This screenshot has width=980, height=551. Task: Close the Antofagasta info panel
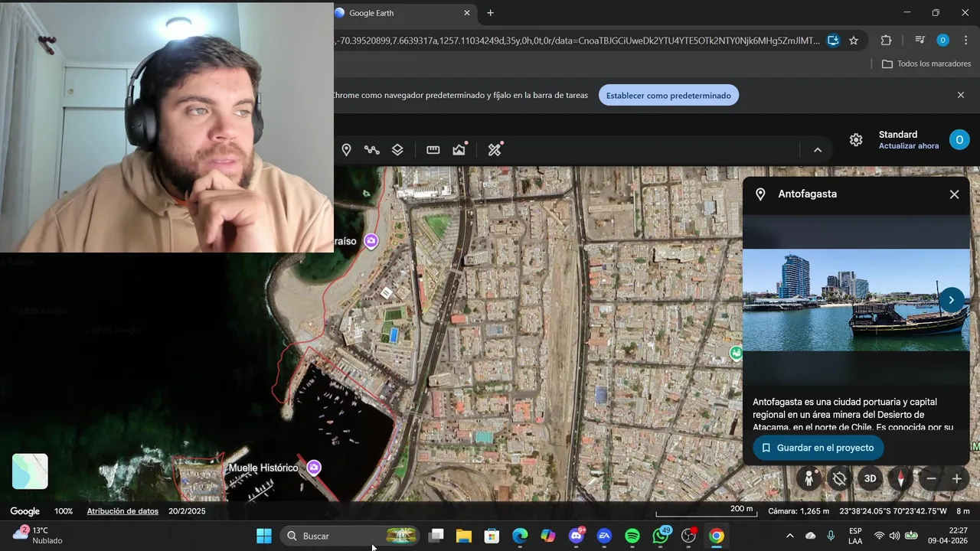954,194
